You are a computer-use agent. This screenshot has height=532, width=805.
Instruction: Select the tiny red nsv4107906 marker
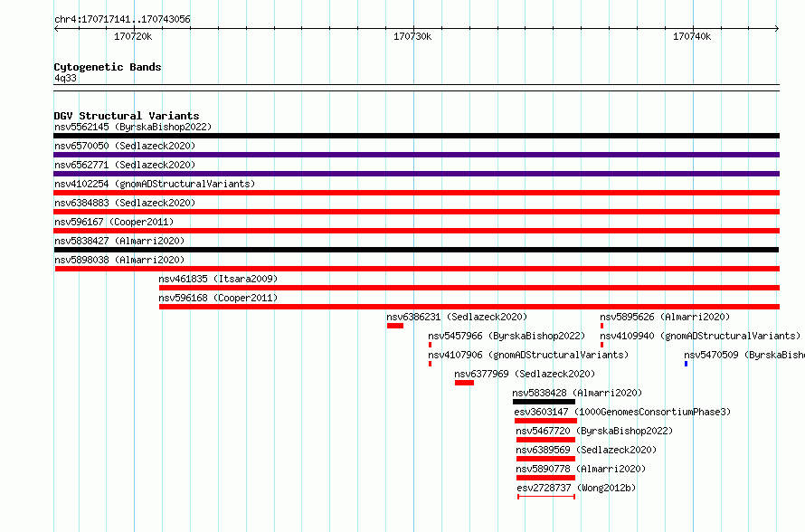(430, 364)
